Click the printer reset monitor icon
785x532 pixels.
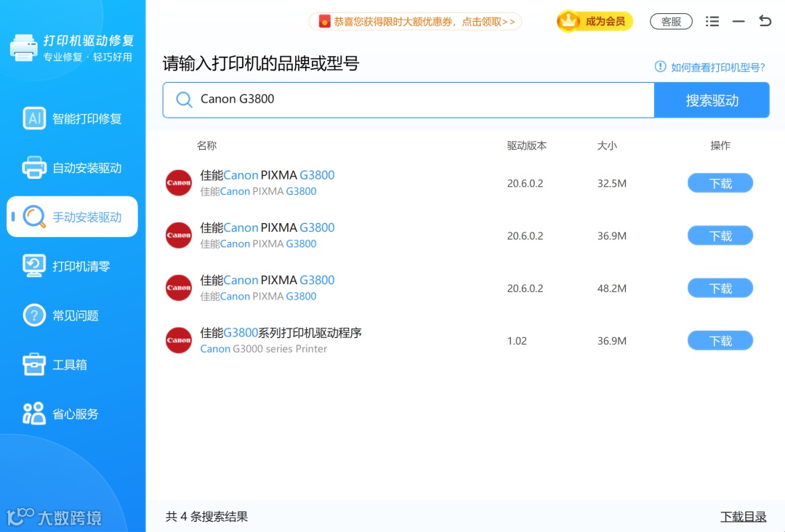[34, 266]
